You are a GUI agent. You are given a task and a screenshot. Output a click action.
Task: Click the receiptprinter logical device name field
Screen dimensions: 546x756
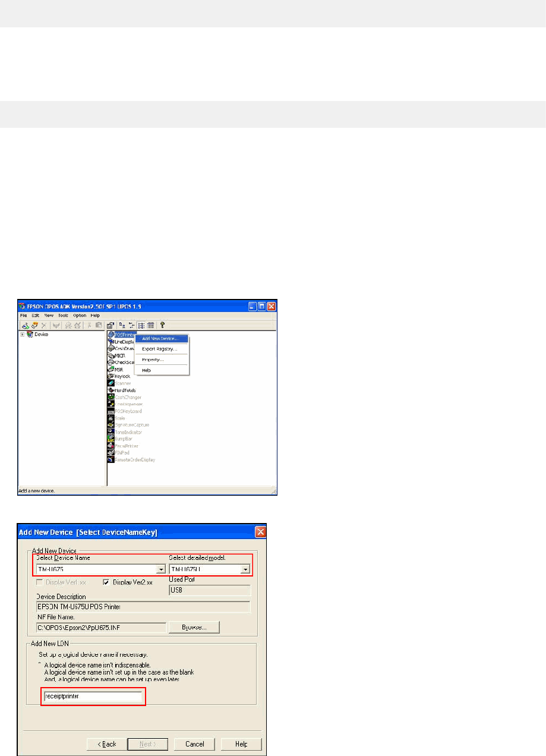coord(93,696)
